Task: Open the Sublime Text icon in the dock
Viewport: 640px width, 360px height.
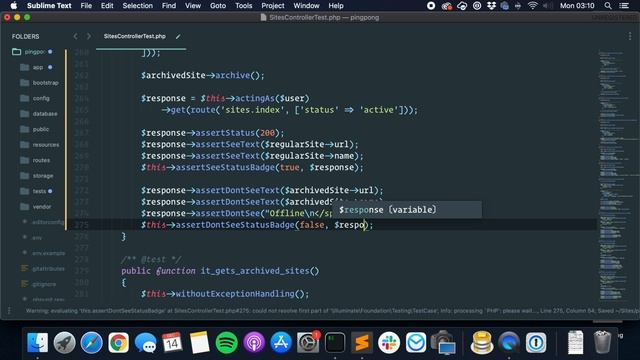Action: click(x=362, y=342)
